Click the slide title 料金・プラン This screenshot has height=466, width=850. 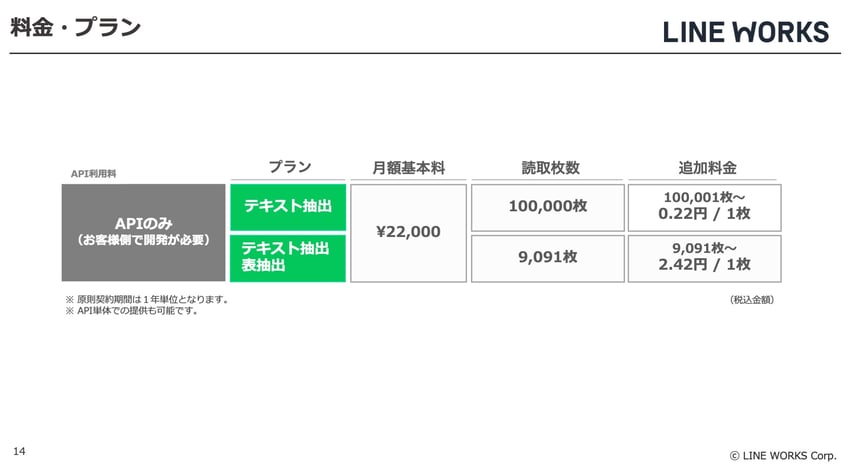[76, 28]
